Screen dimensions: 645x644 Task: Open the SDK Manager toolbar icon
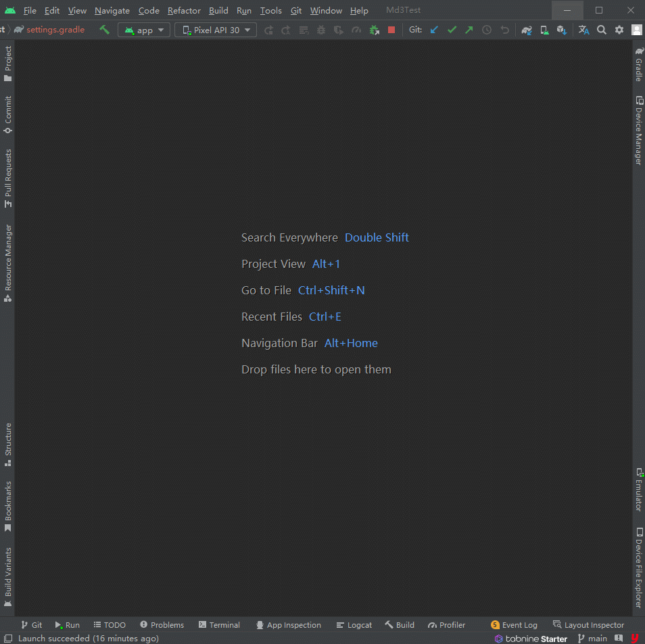[562, 30]
